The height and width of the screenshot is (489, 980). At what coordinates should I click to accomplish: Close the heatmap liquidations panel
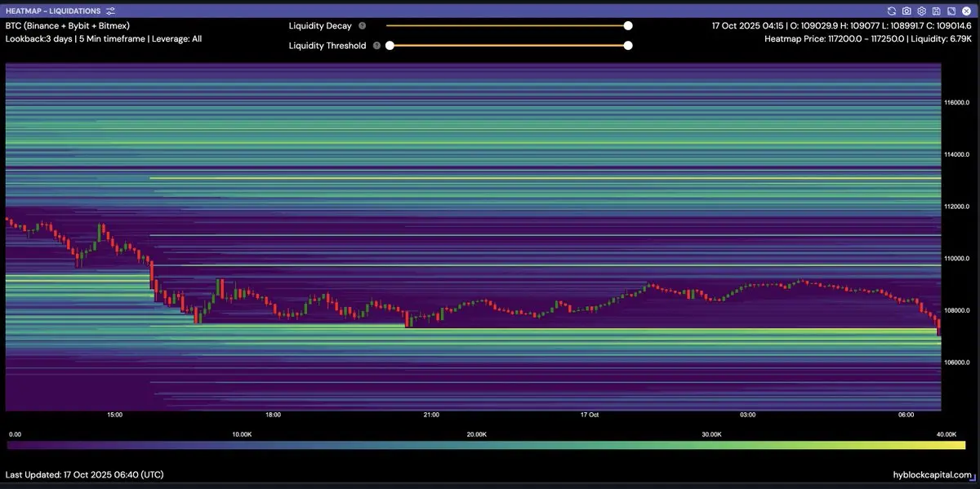pyautogui.click(x=965, y=11)
